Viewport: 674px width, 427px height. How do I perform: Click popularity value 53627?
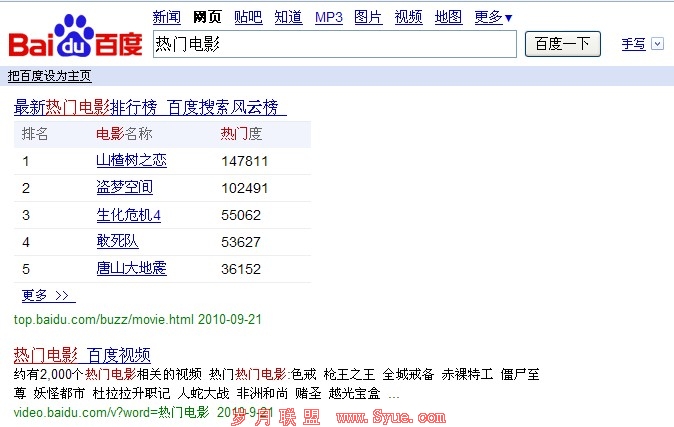click(241, 242)
